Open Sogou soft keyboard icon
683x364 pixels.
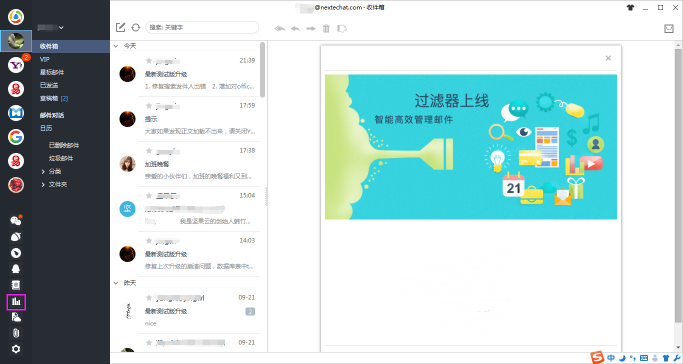tap(644, 358)
